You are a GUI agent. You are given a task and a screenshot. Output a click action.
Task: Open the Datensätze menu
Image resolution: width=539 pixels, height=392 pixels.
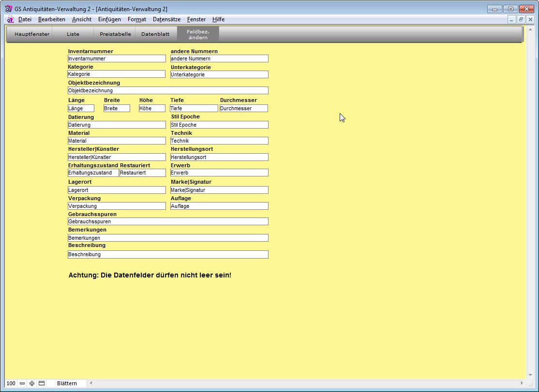tap(166, 19)
